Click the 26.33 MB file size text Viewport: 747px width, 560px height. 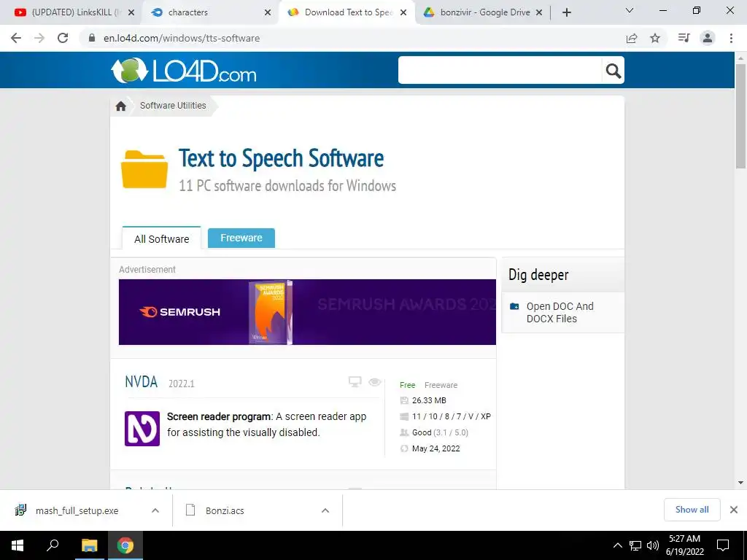pos(429,400)
